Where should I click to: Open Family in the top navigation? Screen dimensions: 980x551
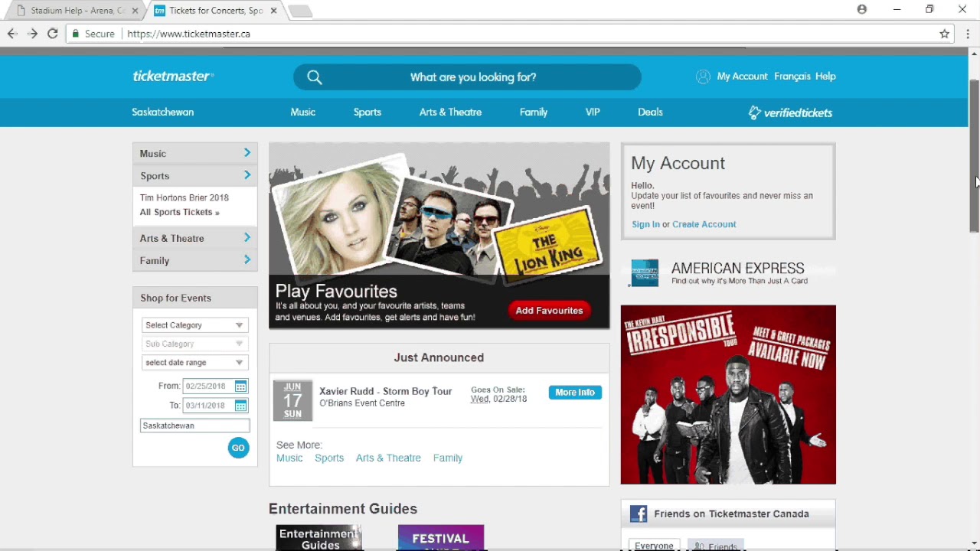click(534, 112)
